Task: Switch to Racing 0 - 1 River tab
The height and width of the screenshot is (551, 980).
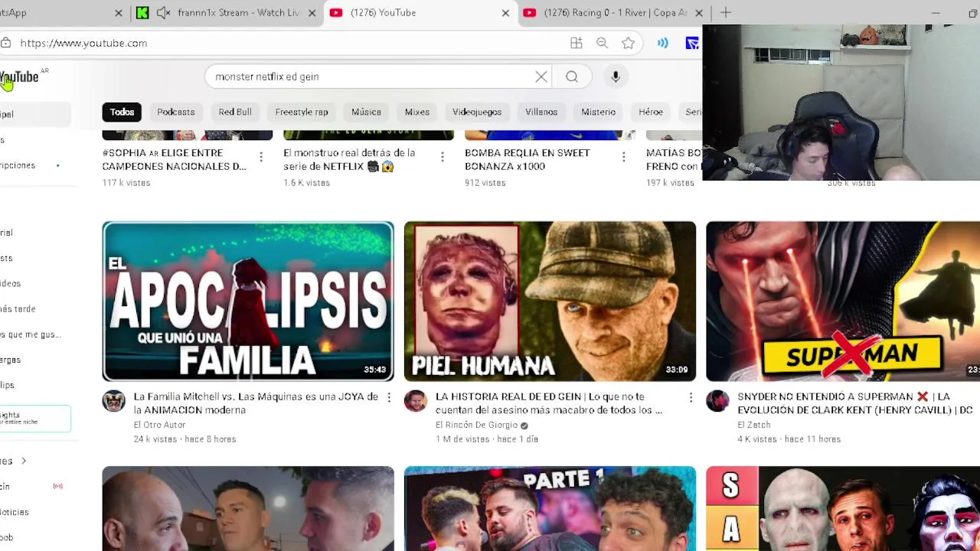Action: click(x=616, y=13)
